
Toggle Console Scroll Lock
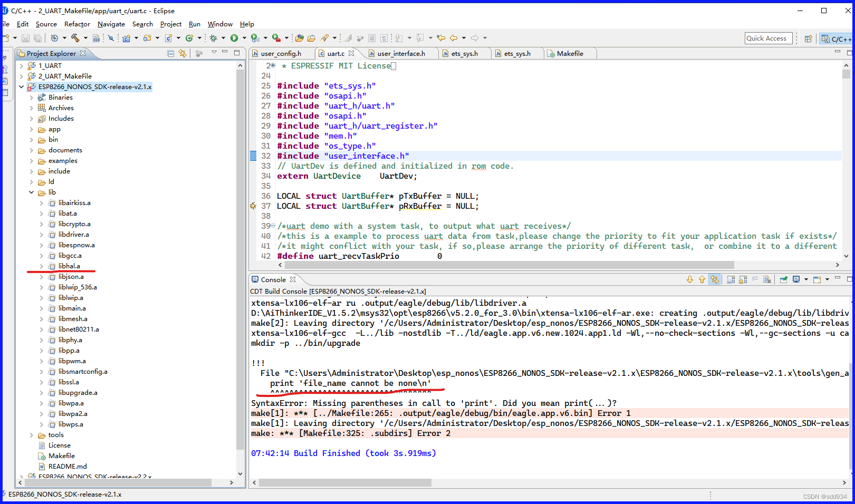pyautogui.click(x=743, y=279)
